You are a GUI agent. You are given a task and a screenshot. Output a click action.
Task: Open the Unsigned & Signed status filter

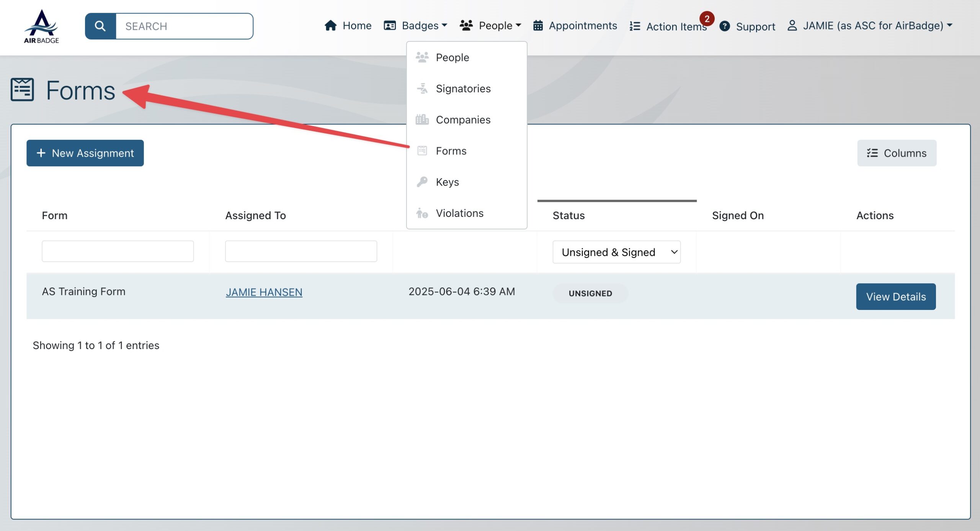pos(616,252)
